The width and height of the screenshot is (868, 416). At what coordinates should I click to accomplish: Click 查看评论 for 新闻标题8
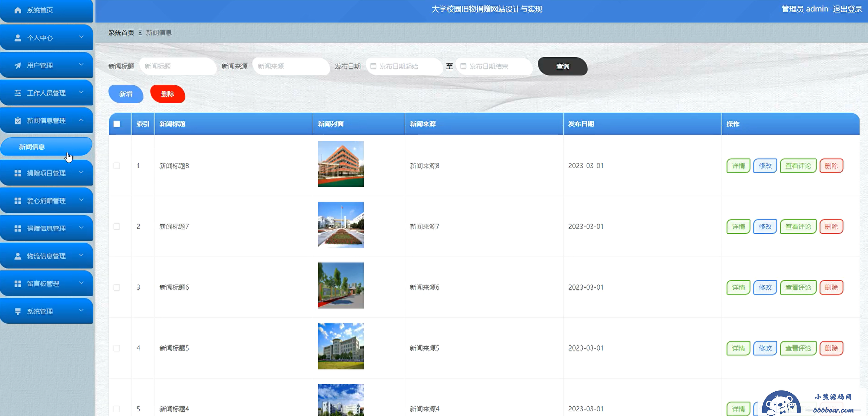pos(798,166)
